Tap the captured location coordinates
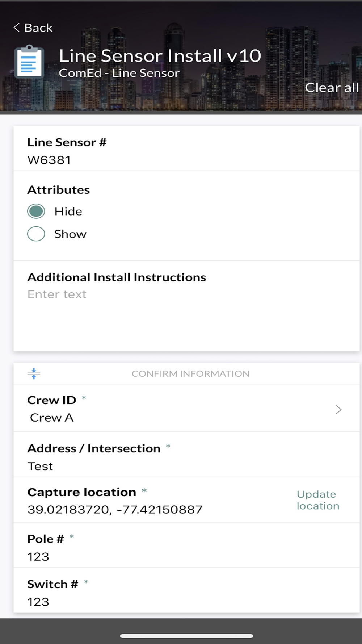 click(115, 510)
